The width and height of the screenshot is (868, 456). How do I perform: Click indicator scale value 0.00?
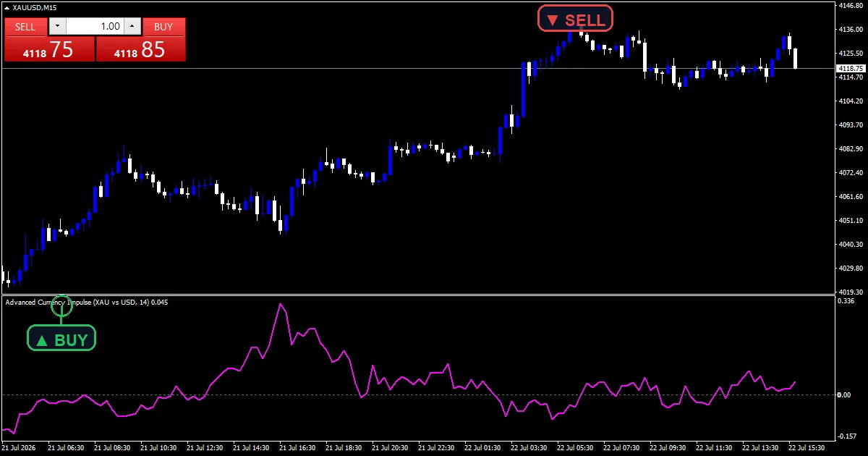pyautogui.click(x=843, y=394)
